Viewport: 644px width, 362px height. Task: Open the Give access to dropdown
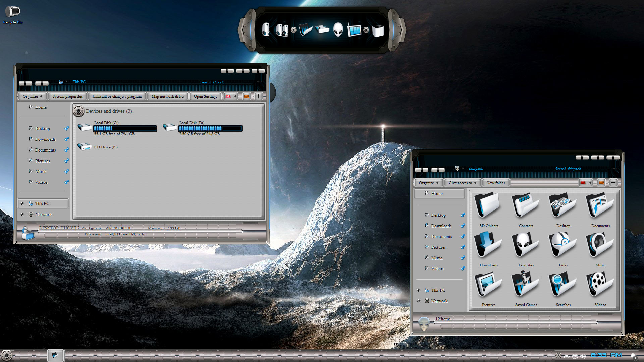463,183
